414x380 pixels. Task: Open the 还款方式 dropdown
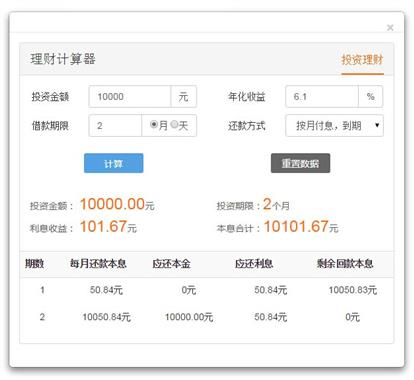(x=334, y=126)
